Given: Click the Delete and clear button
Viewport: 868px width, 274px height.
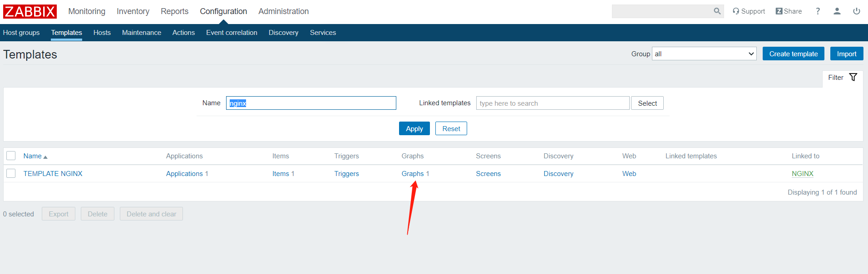Looking at the screenshot, I should tap(151, 214).
